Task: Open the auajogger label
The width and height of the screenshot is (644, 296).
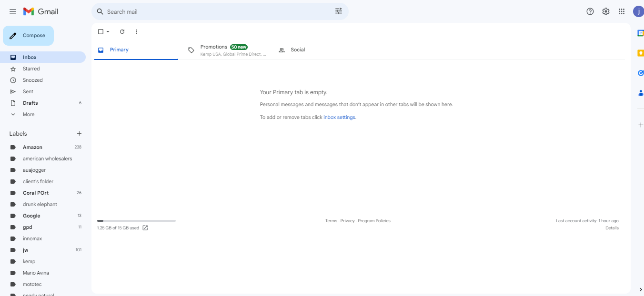Action: pos(43,170)
